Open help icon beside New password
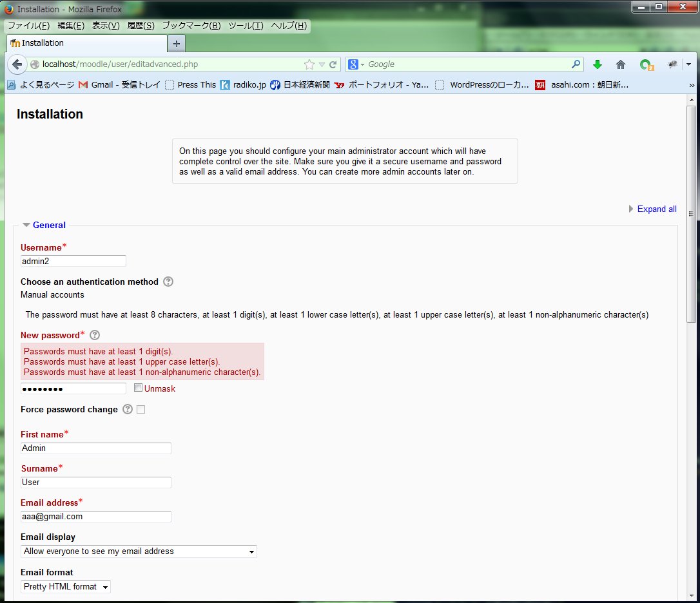This screenshot has width=700, height=603. click(x=95, y=335)
